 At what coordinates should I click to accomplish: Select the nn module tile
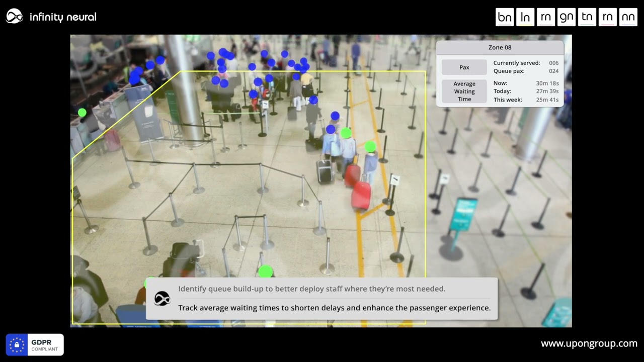pyautogui.click(x=628, y=17)
